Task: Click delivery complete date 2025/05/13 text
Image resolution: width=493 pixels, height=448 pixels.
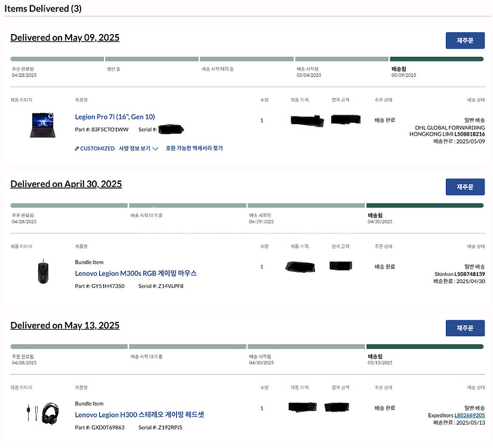Action: (459, 422)
